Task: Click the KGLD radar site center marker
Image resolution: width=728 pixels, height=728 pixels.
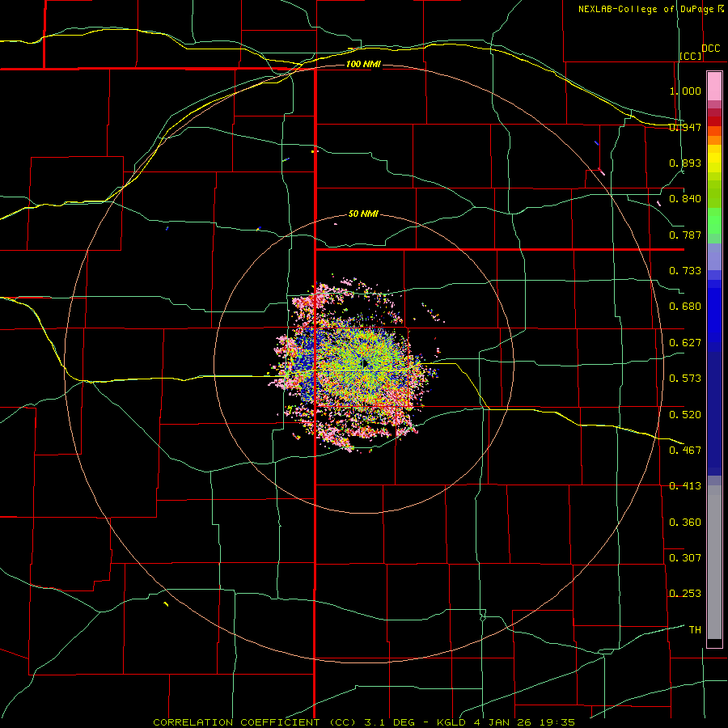Action: pyautogui.click(x=365, y=363)
